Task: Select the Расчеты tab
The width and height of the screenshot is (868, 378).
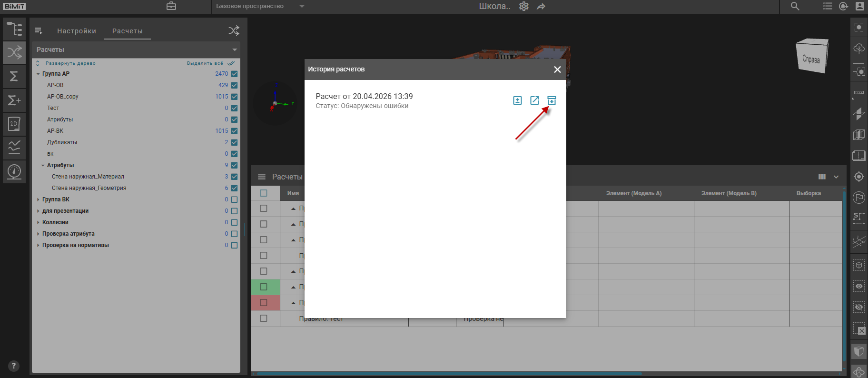Action: click(x=127, y=31)
